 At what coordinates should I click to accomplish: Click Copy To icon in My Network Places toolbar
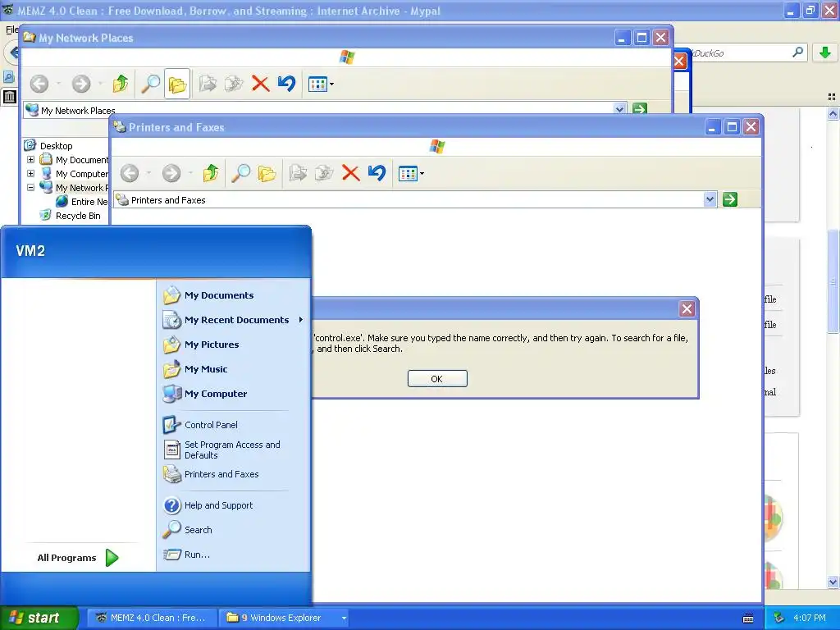pyautogui.click(x=234, y=84)
